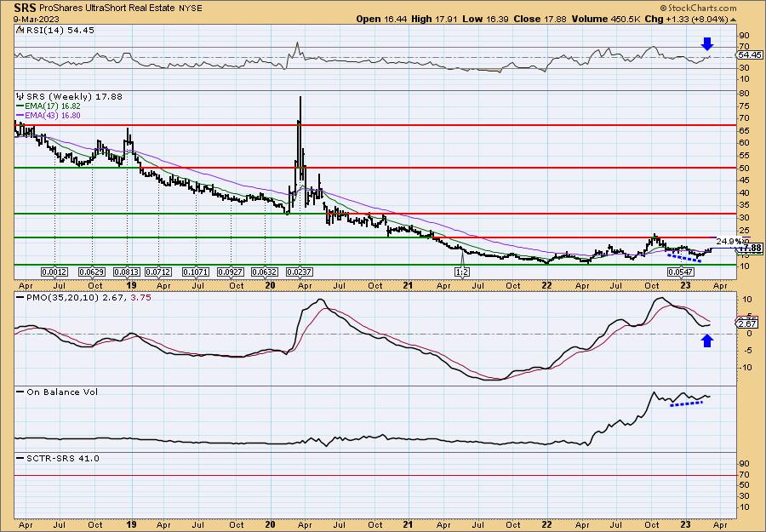This screenshot has width=766, height=532.
Task: Click the 60 label on price axis
Action: (x=744, y=143)
